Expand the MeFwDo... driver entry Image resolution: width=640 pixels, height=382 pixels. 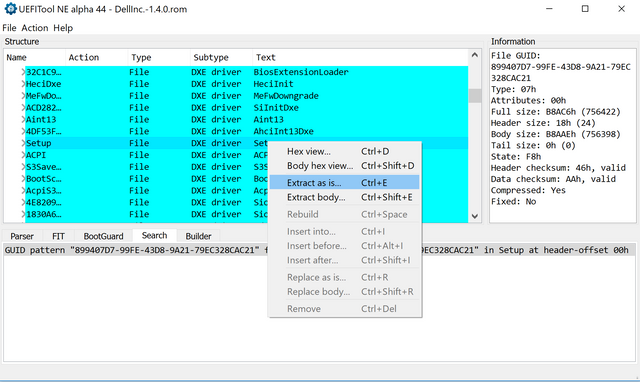click(x=23, y=96)
